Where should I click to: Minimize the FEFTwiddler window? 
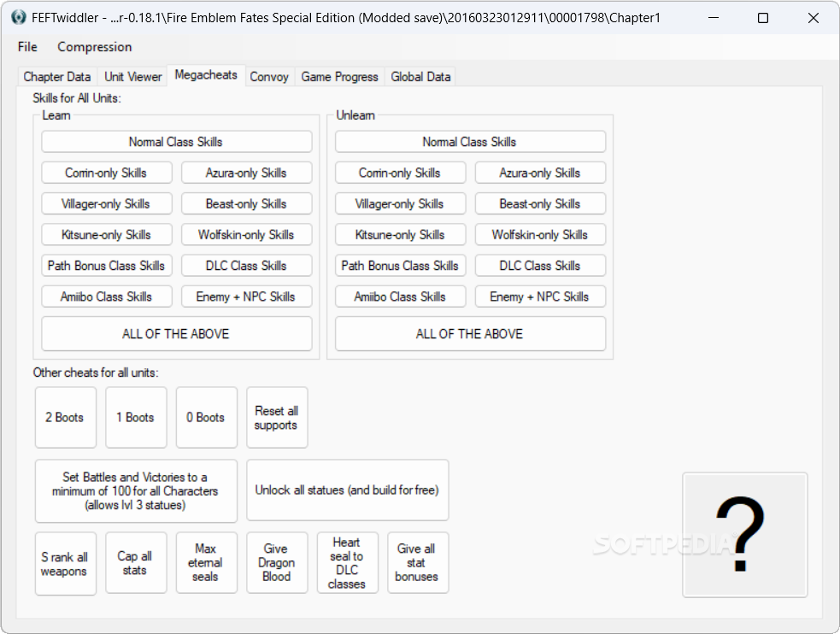point(714,18)
